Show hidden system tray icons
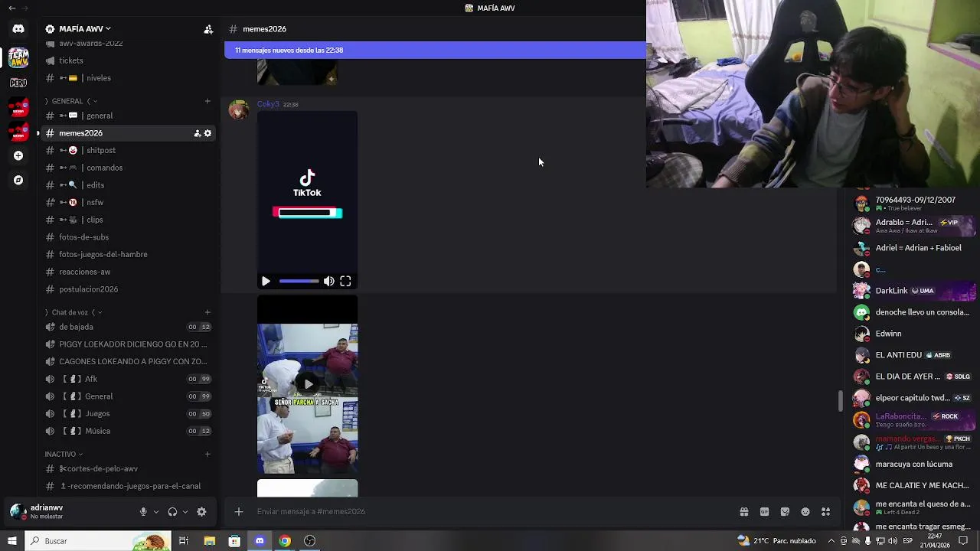The width and height of the screenshot is (980, 551). click(x=831, y=541)
